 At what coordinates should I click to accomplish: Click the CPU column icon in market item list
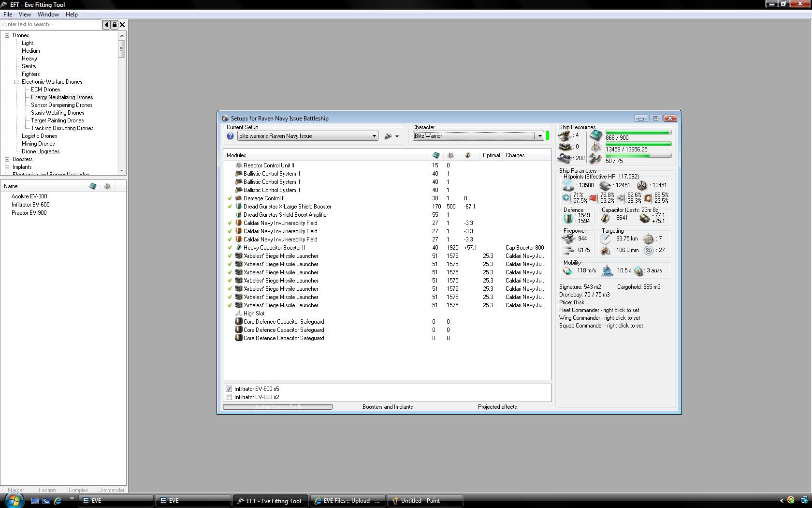pyautogui.click(x=93, y=186)
